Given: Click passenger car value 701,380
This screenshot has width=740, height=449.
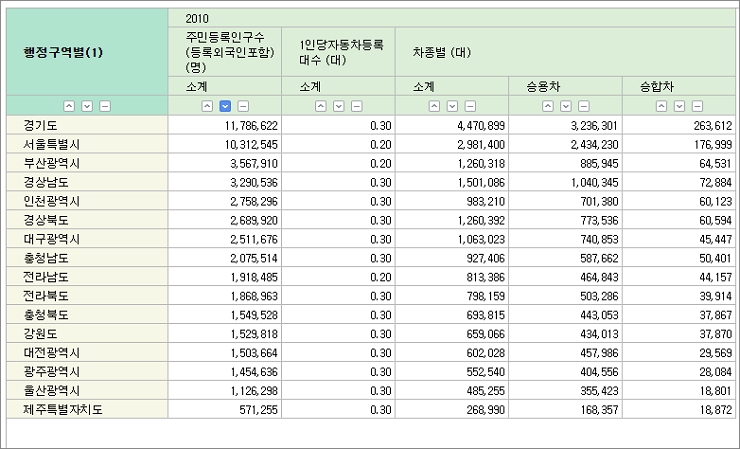Looking at the screenshot, I should tap(599, 201).
